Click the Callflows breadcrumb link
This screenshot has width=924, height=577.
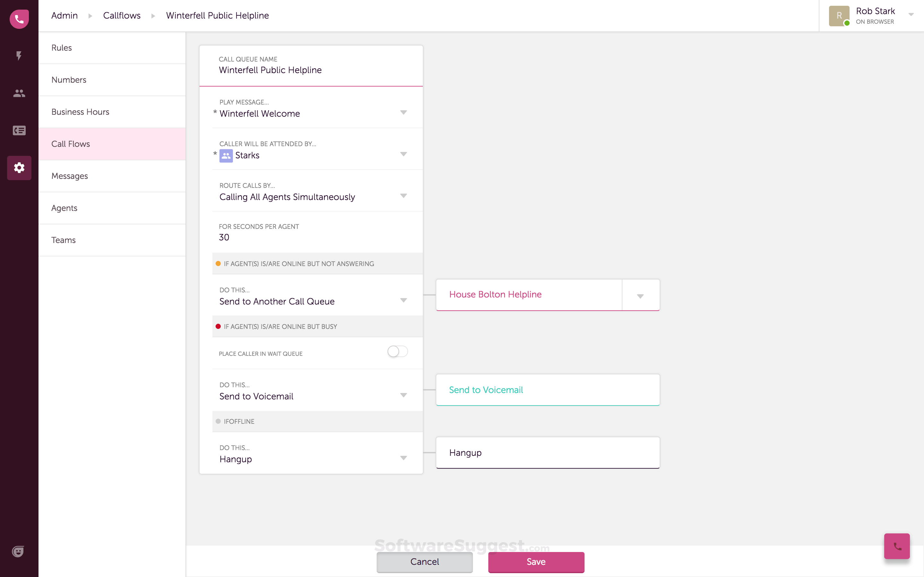121,15
